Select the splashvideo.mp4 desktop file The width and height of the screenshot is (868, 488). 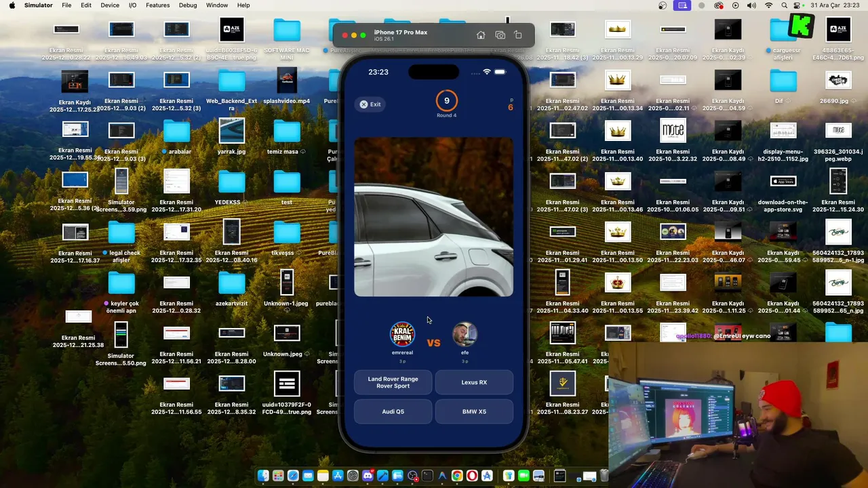[x=287, y=81]
